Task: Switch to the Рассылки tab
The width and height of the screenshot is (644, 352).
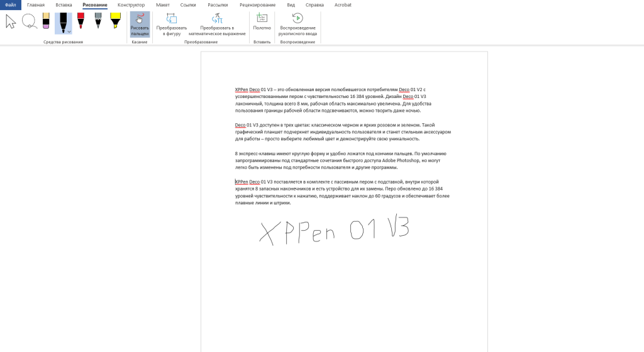Action: pos(218,5)
